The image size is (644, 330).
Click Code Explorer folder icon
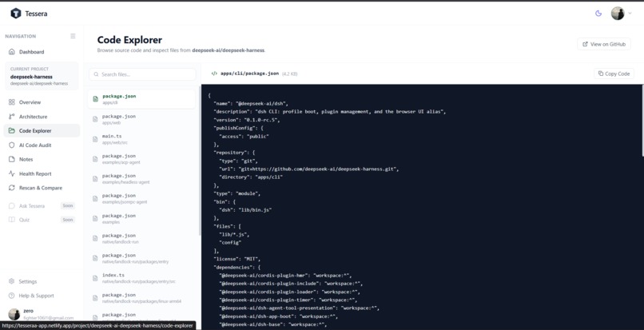tap(11, 131)
